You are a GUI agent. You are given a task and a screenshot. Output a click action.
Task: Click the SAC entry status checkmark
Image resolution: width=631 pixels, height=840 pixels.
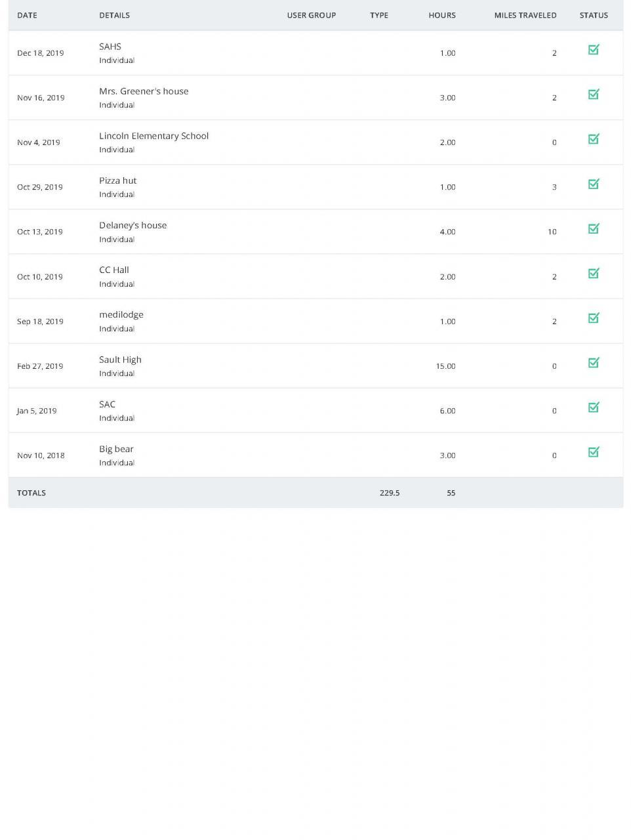pos(594,407)
